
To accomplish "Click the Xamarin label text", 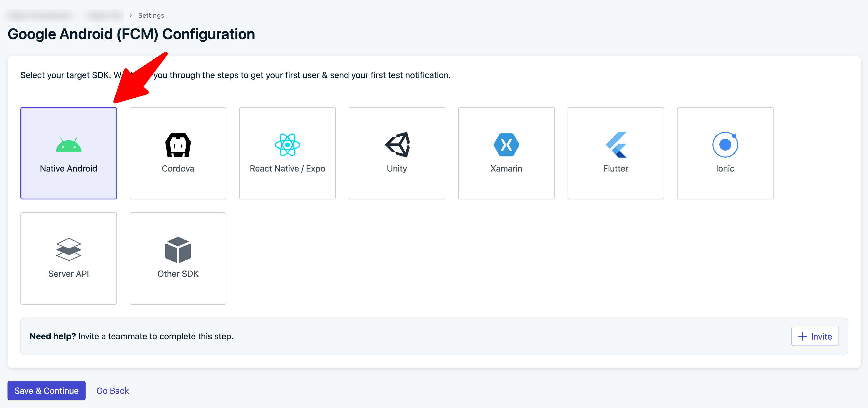I will click(506, 169).
